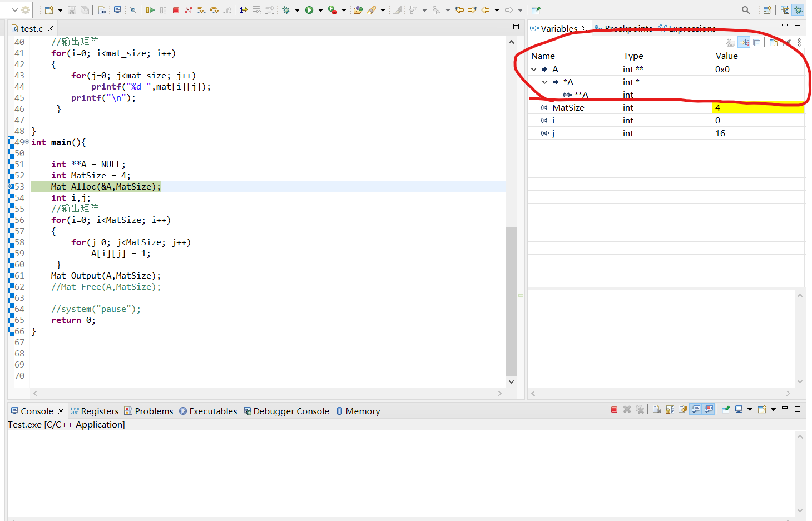Screen dimensions: 812x521
Task: Open the External Tools dropdown arrow
Action: (344, 10)
